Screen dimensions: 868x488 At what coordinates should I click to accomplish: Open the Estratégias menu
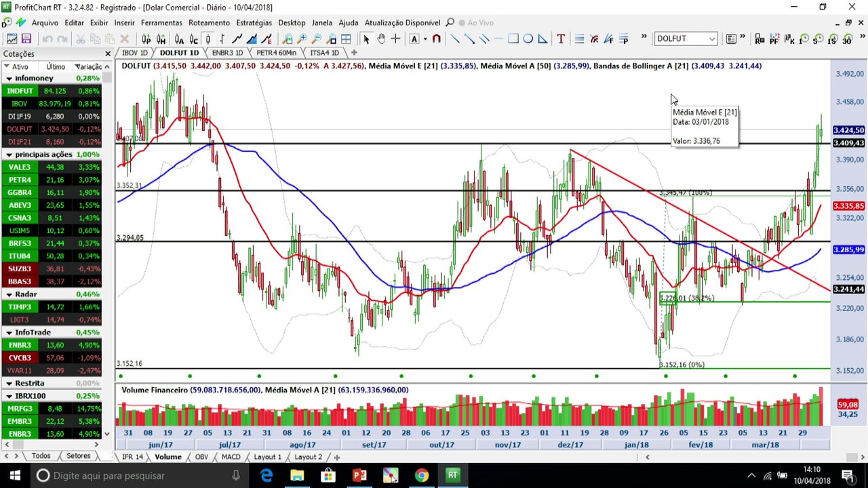tap(254, 22)
